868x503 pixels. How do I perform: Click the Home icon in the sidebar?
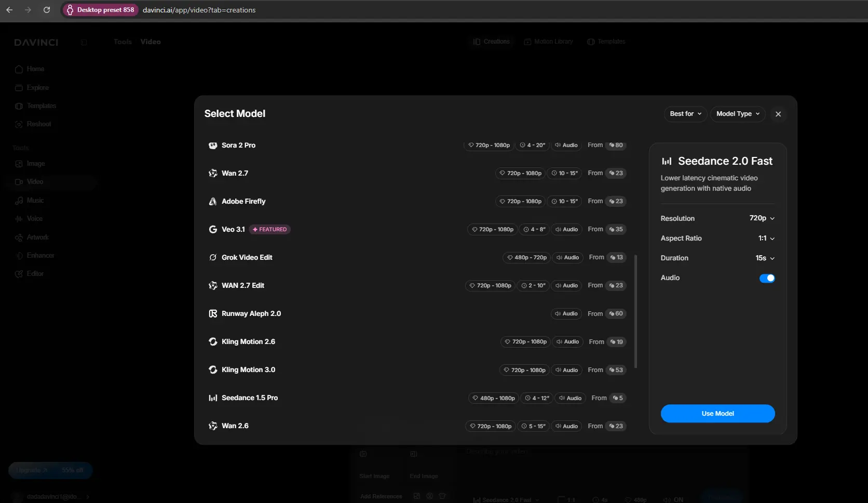19,69
